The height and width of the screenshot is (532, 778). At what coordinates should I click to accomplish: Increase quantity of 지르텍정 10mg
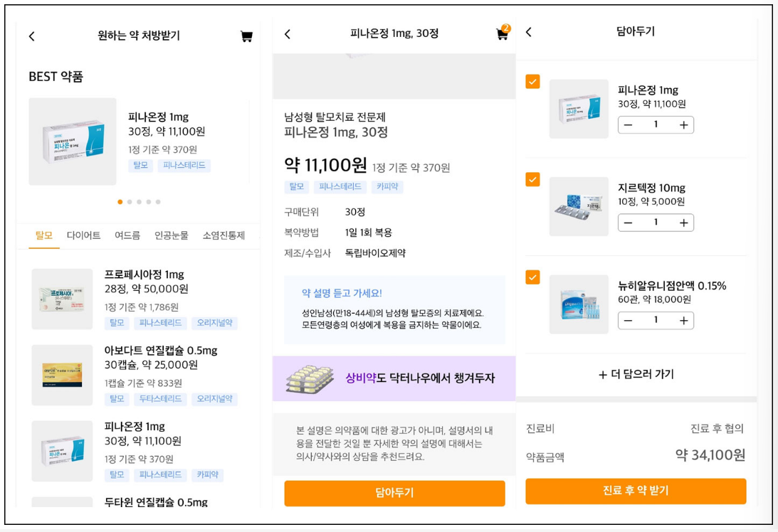tap(683, 223)
